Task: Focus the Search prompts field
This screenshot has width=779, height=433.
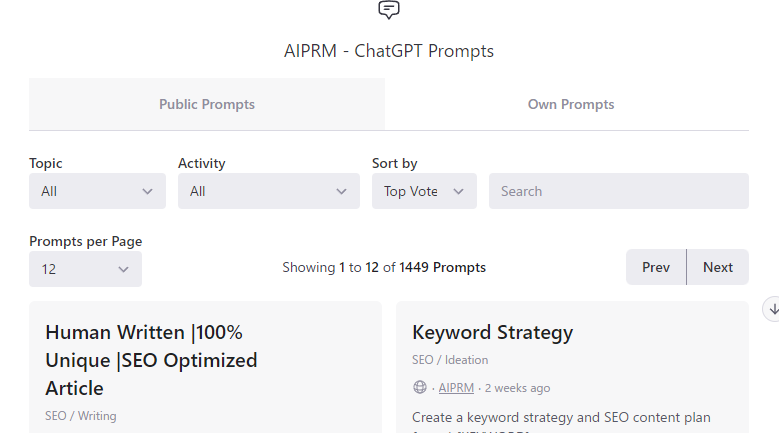Action: [619, 191]
